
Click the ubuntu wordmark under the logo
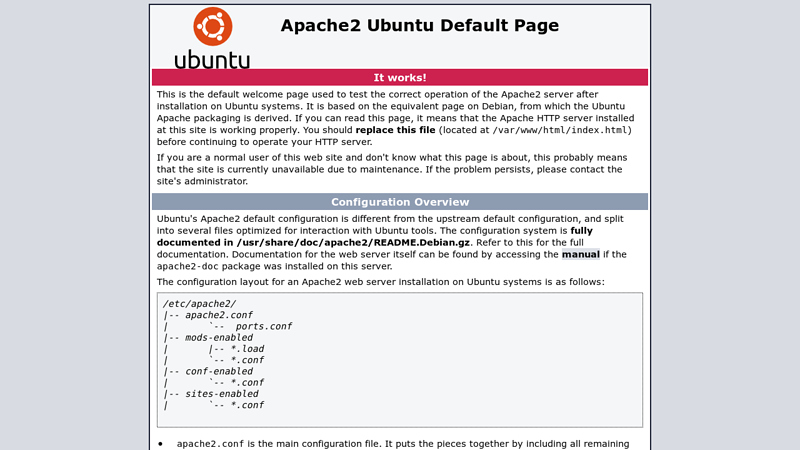[212, 59]
